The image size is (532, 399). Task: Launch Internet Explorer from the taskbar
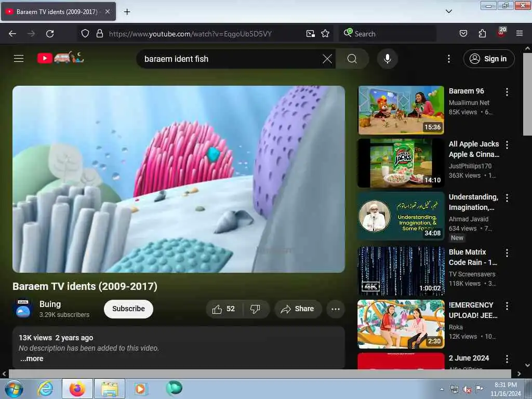point(46,389)
